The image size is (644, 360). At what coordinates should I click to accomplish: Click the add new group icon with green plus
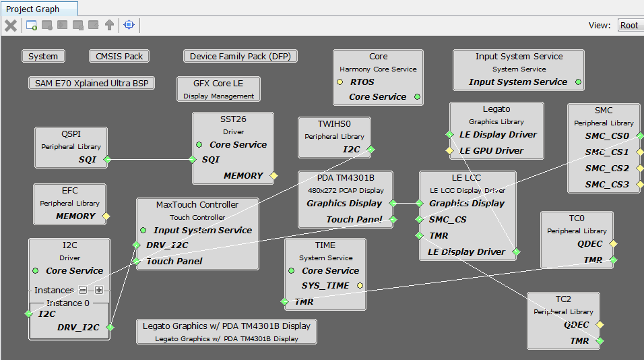32,26
